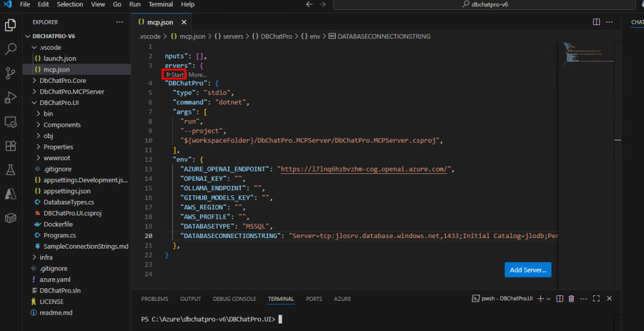Open SampleConnectionStrings.md file
This screenshot has height=331, width=644.
point(76,246)
